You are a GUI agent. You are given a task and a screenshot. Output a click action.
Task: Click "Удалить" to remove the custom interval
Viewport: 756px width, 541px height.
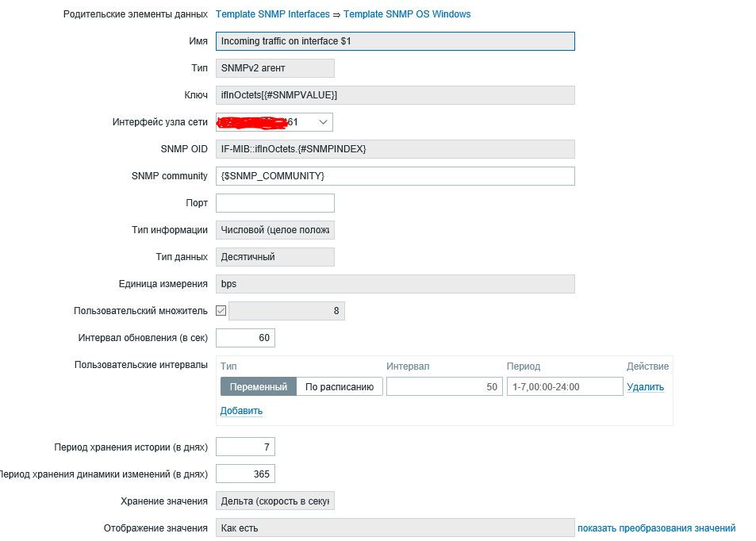click(x=645, y=387)
